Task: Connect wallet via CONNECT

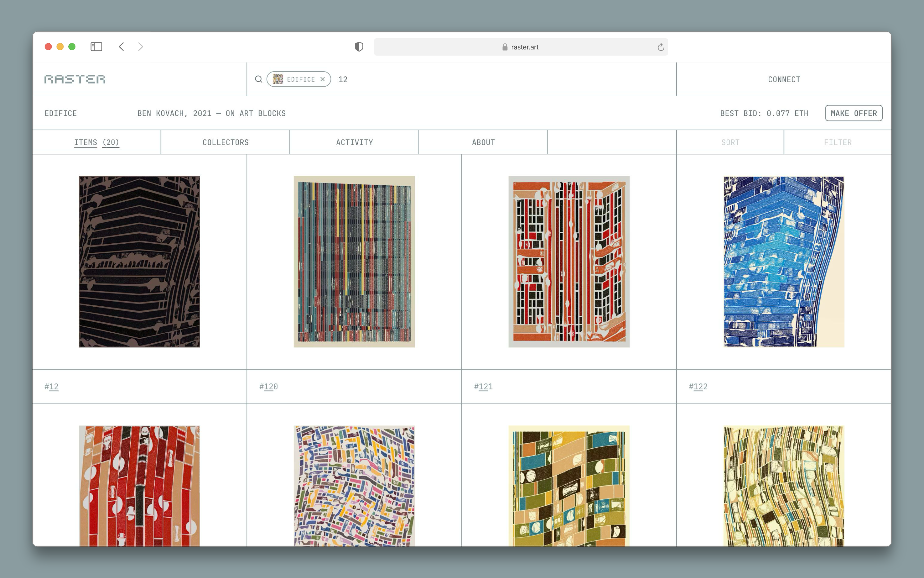Action: pyautogui.click(x=784, y=79)
